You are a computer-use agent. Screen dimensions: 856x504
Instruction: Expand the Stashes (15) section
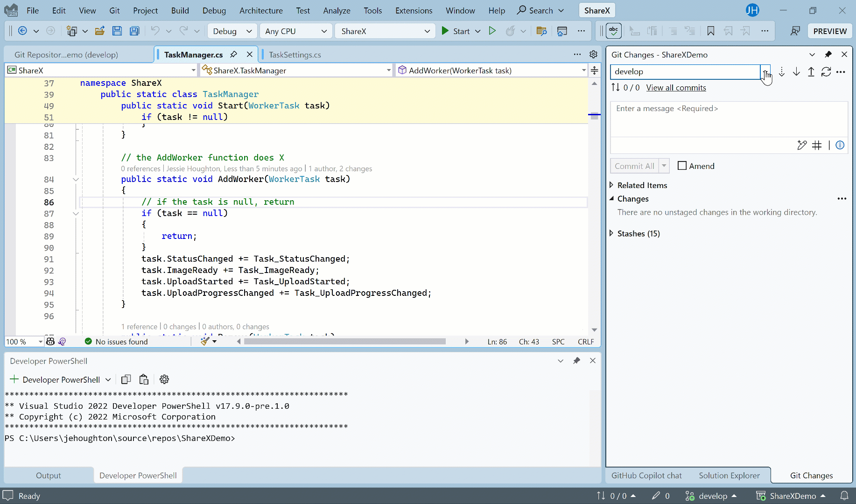click(611, 233)
